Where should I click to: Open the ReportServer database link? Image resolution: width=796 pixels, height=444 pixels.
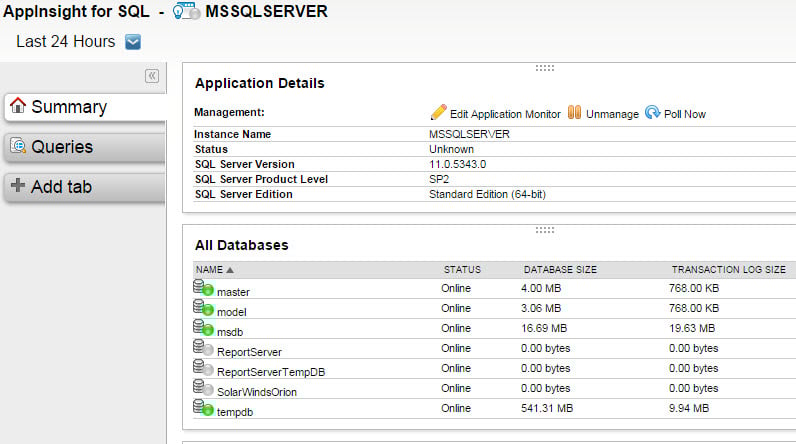249,352
